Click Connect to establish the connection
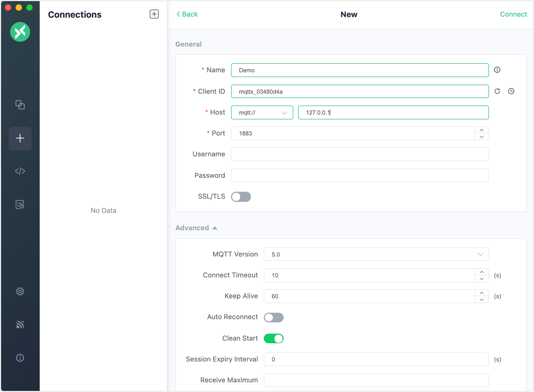Screen dimensions: 534x392 coord(513,14)
